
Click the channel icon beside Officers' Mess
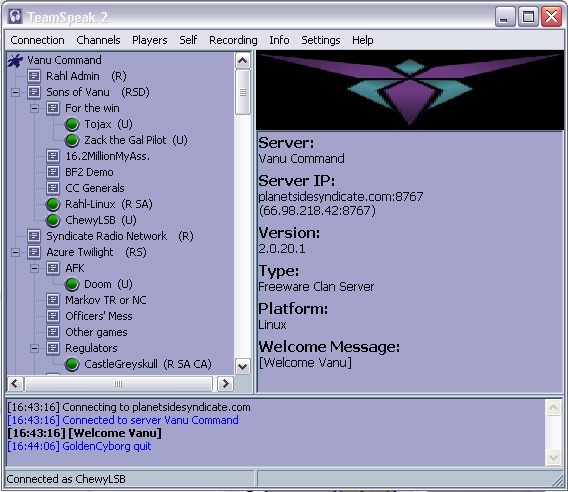(x=53, y=316)
